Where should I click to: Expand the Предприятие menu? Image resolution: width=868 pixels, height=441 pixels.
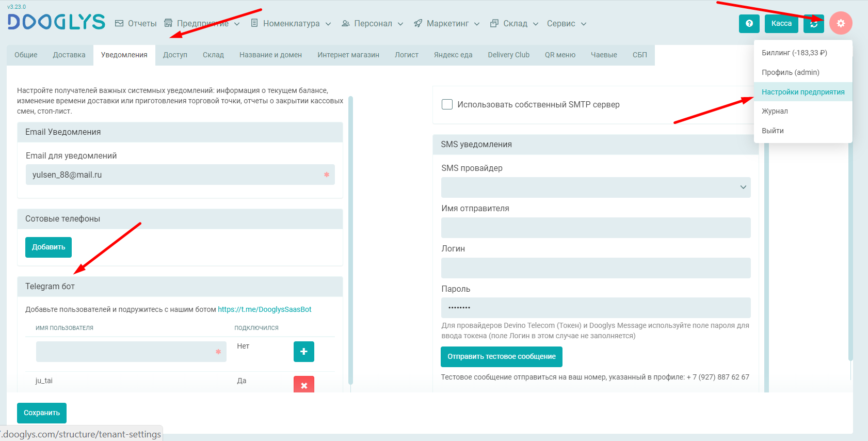(202, 23)
